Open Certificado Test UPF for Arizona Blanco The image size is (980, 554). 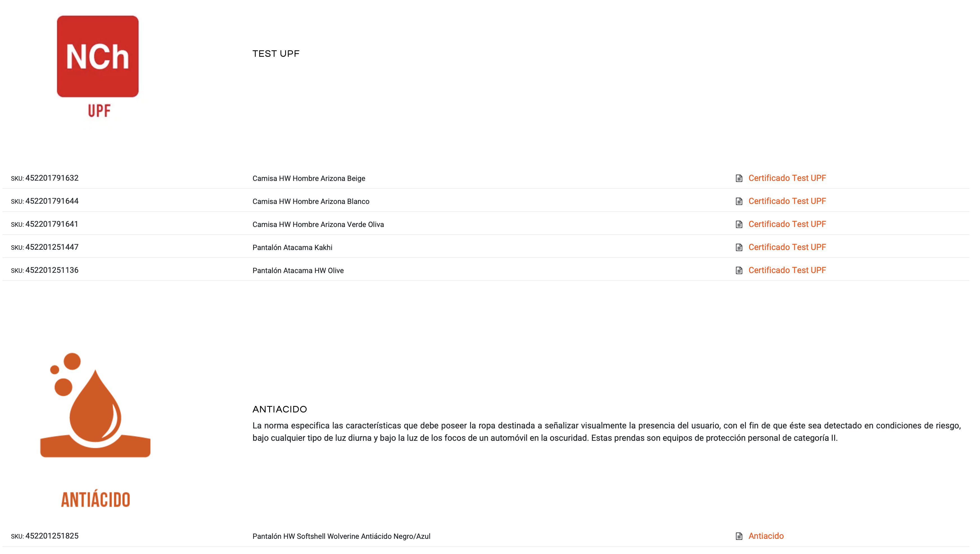[787, 201]
